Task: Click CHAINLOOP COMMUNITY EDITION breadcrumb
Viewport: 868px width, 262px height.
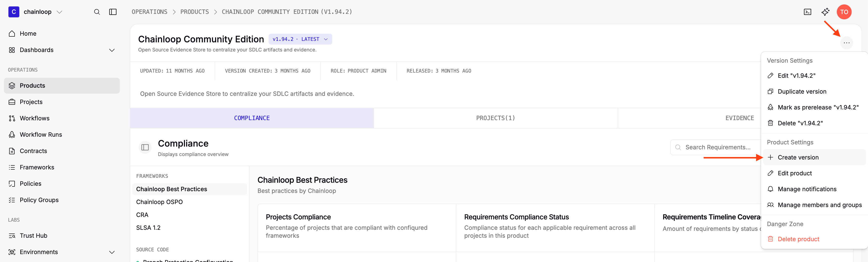Action: 287,12
